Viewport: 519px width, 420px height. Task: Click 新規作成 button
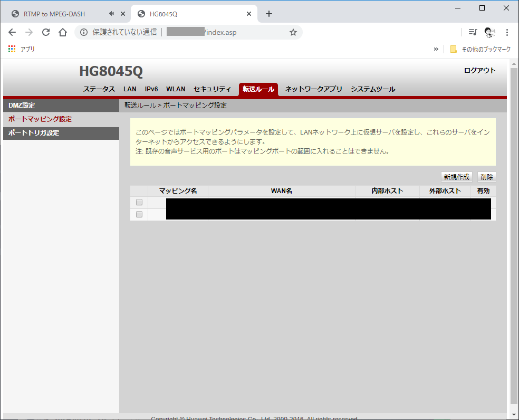(456, 177)
